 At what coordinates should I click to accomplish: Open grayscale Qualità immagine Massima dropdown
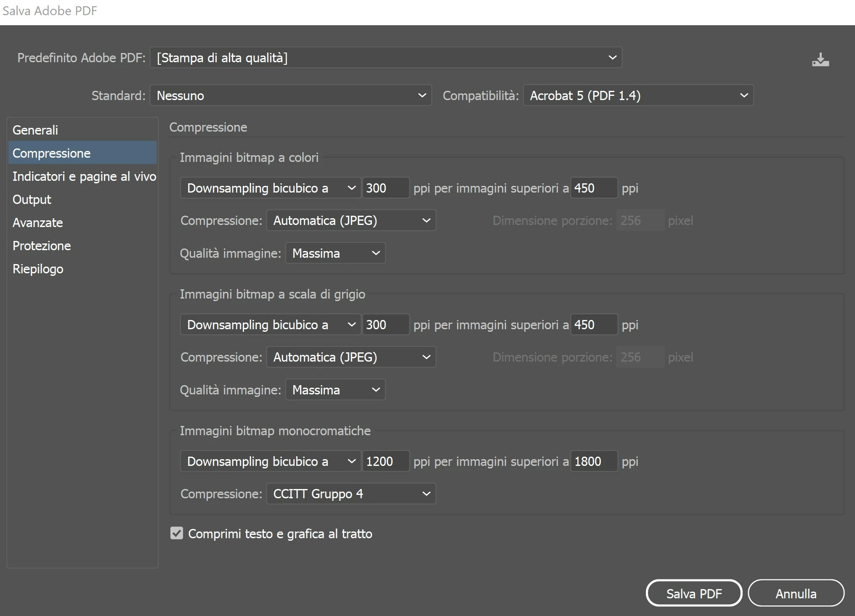[x=335, y=390]
